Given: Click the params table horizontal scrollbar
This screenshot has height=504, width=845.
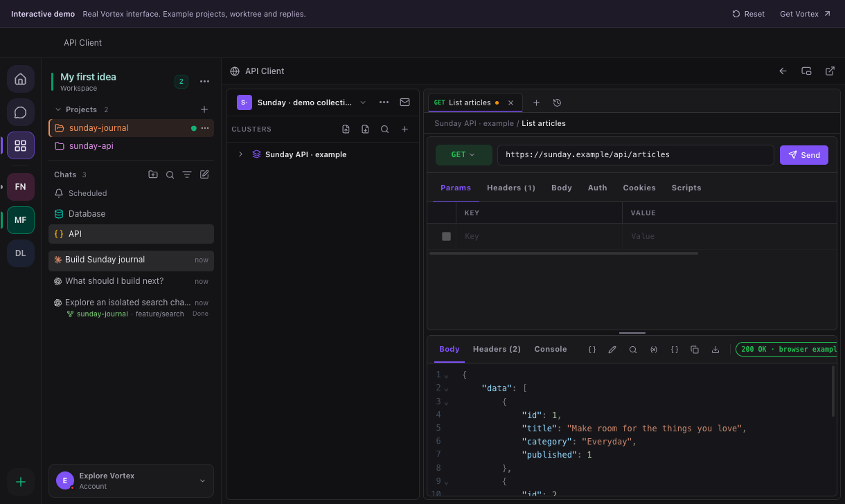Looking at the screenshot, I should [x=564, y=253].
